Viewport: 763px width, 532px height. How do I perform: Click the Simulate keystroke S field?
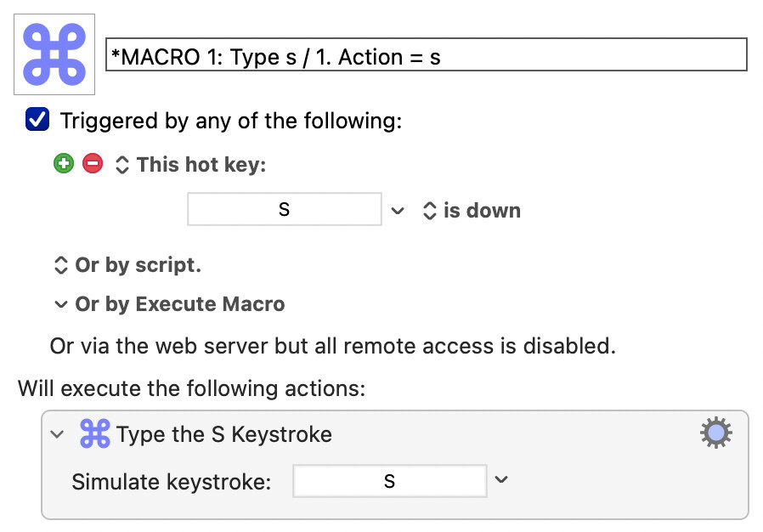point(389,481)
